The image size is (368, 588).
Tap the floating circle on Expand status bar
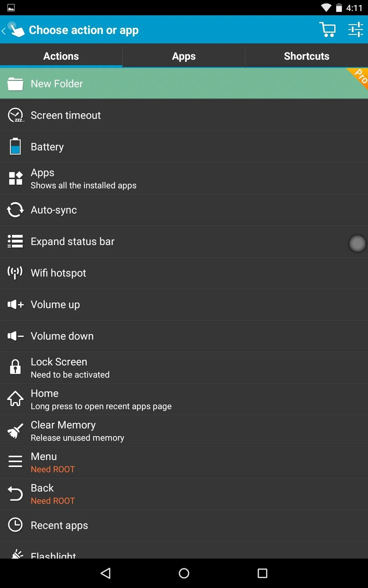(x=357, y=243)
